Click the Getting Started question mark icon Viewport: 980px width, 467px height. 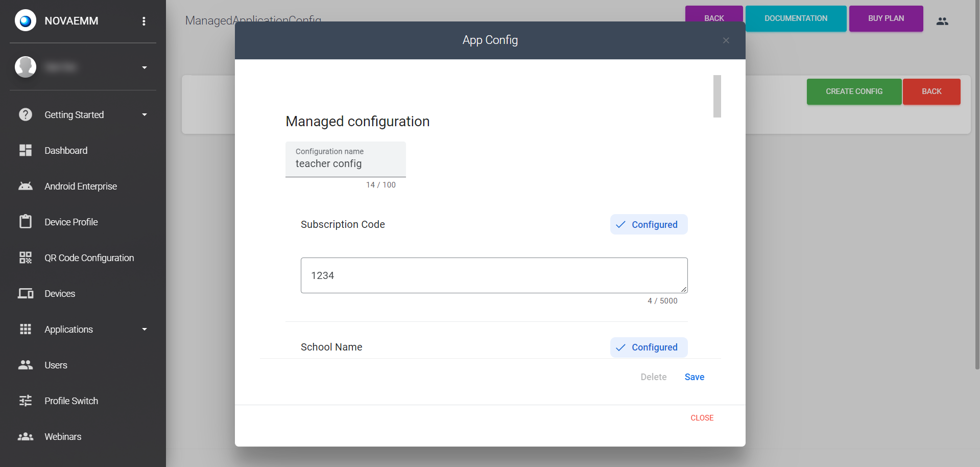click(26, 114)
